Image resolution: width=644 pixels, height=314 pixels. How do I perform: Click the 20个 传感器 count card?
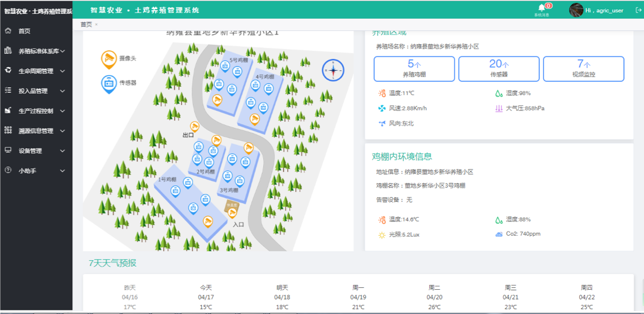pos(499,69)
